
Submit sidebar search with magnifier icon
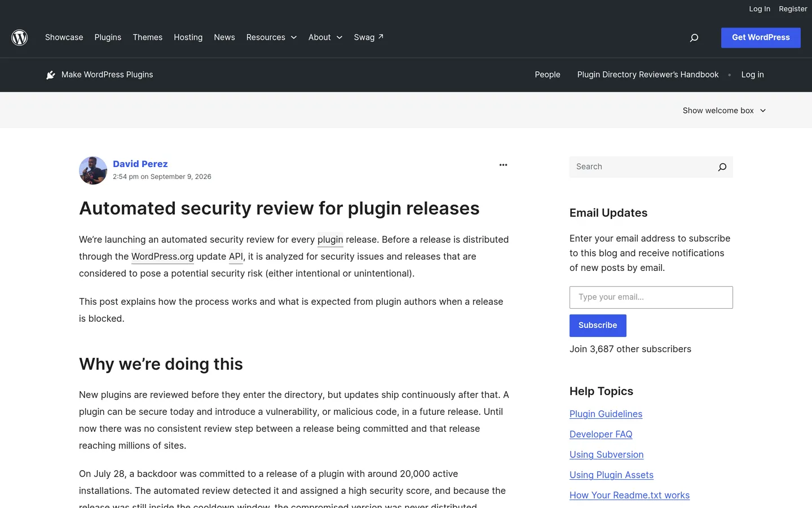pyautogui.click(x=722, y=167)
